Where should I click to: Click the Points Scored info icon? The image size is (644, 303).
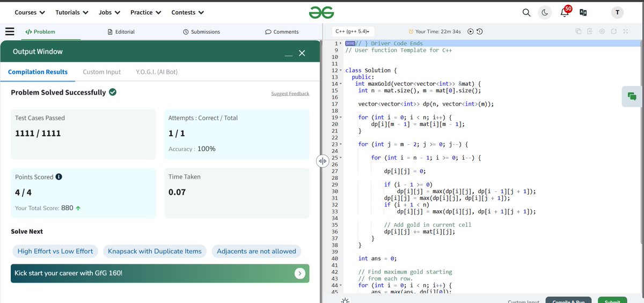pyautogui.click(x=59, y=177)
